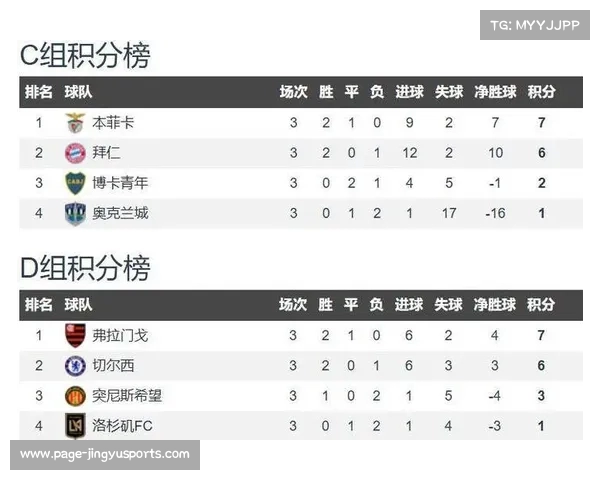Viewport: 600px width, 480px height.
Task: Click the 净胜球 column header in D组 table
Action: [494, 305]
